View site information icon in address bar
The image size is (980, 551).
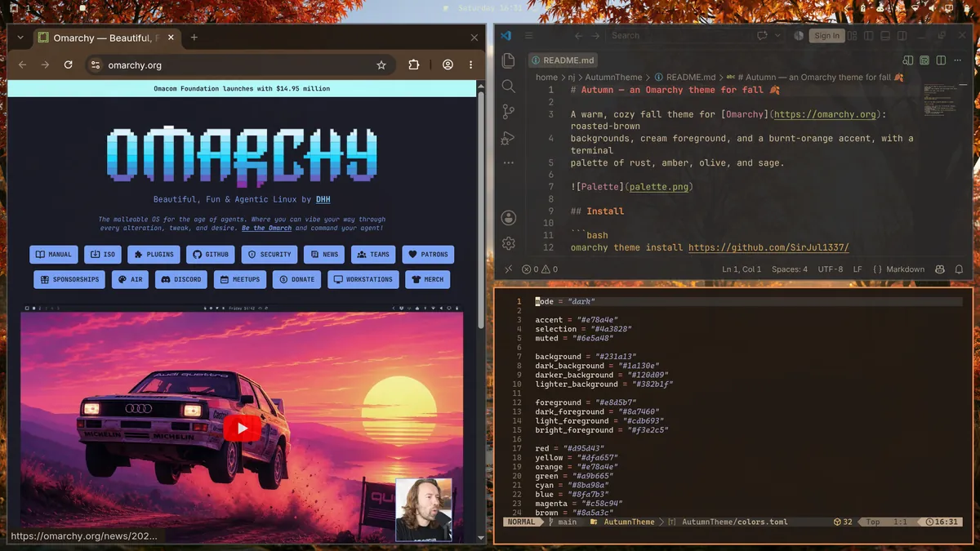click(96, 65)
